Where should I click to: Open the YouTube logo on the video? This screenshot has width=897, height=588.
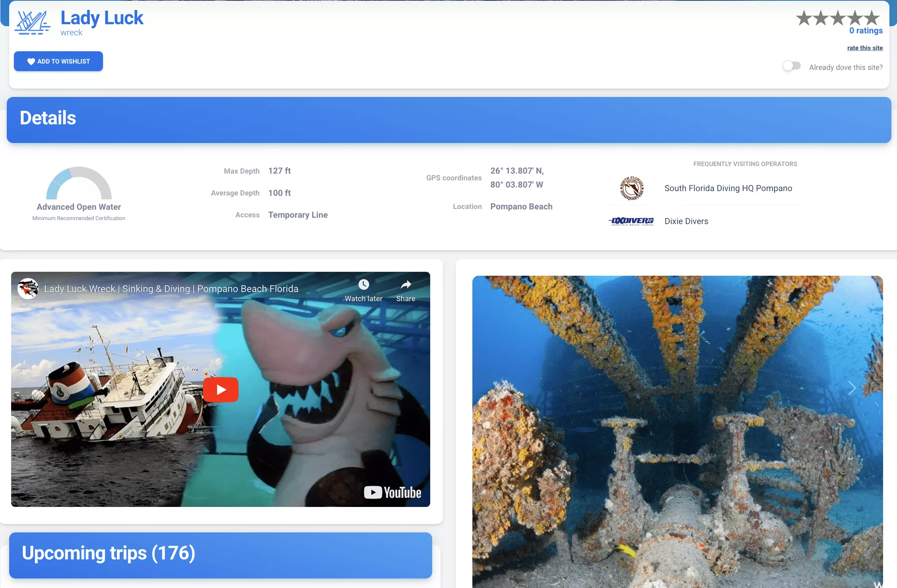(392, 493)
